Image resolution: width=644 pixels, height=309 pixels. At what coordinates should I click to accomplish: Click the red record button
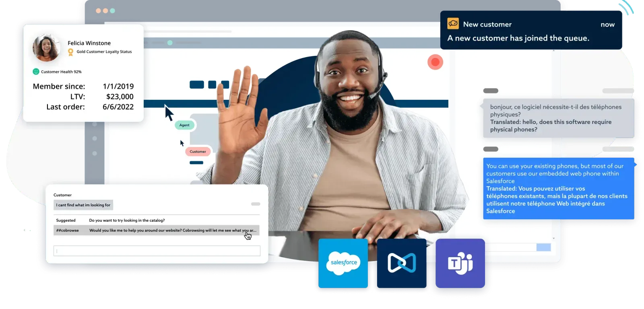click(x=435, y=62)
